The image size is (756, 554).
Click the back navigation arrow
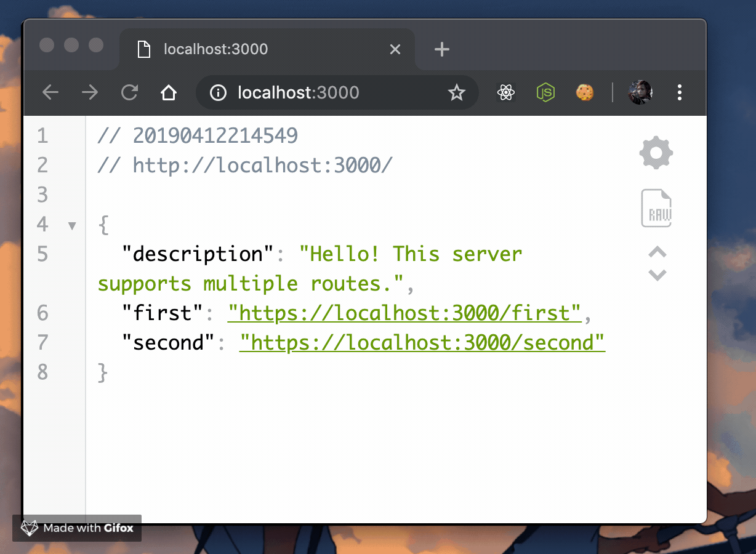(x=50, y=92)
